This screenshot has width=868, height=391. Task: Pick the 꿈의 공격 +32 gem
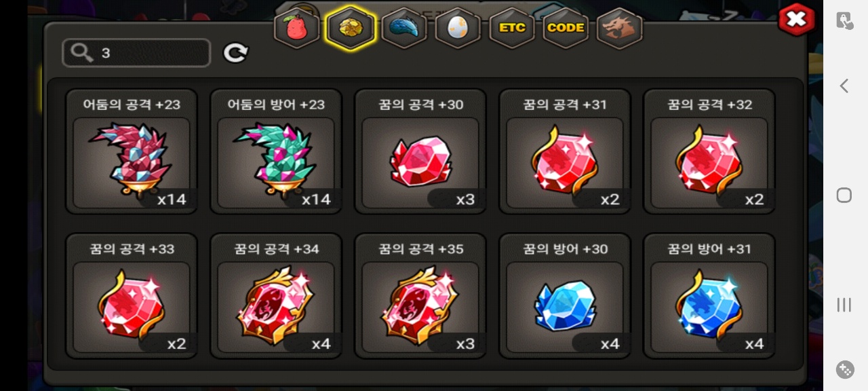(709, 151)
